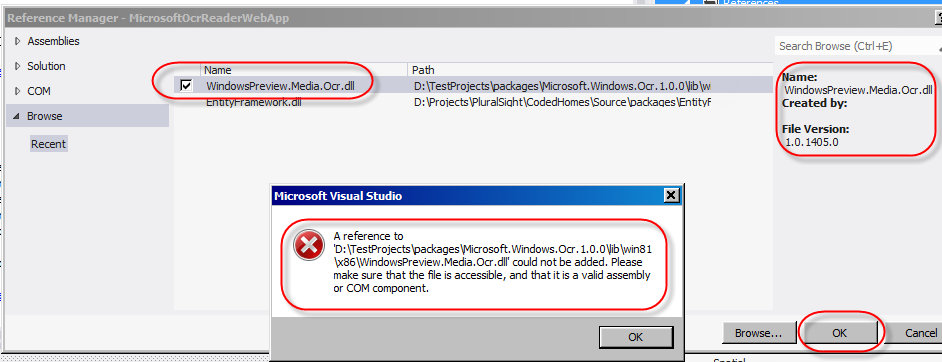Click the EntityFramework.dll path cell
This screenshot has height=362, width=942.
pos(562,103)
